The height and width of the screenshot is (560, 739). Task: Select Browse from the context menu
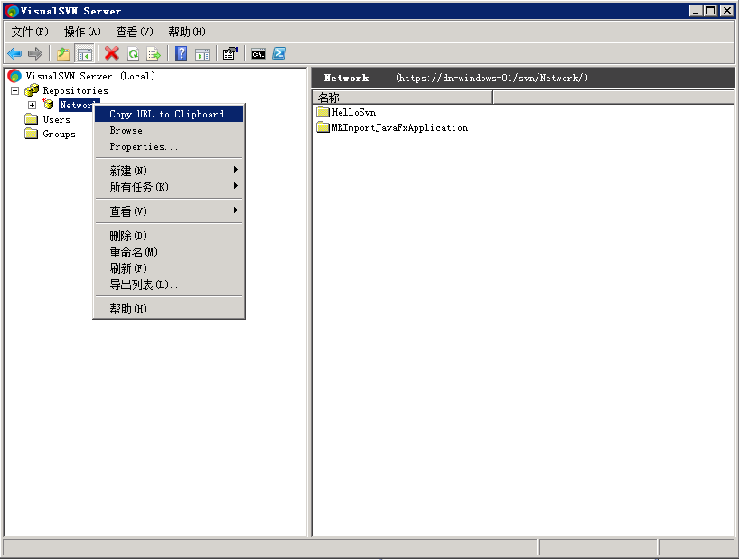point(169,131)
